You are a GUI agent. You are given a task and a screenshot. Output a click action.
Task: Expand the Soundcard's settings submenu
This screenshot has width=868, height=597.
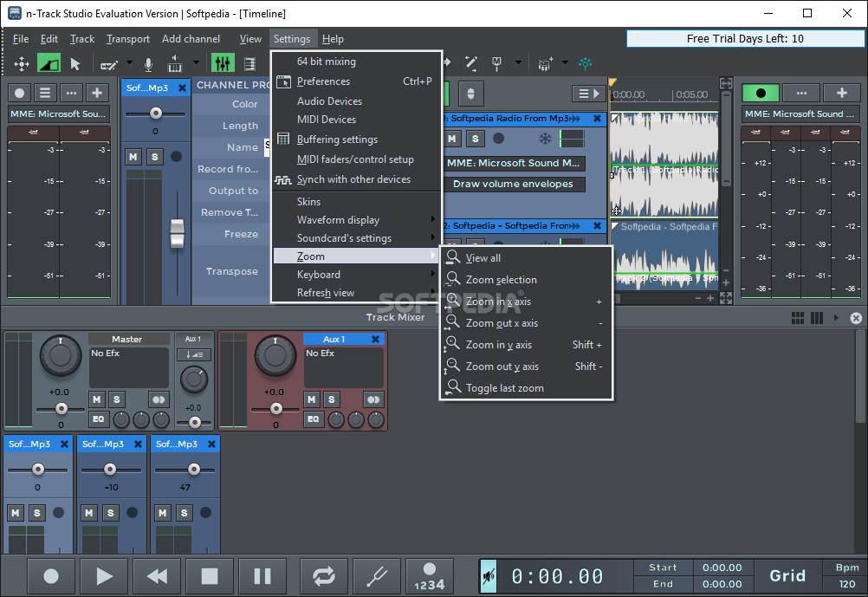coord(356,238)
